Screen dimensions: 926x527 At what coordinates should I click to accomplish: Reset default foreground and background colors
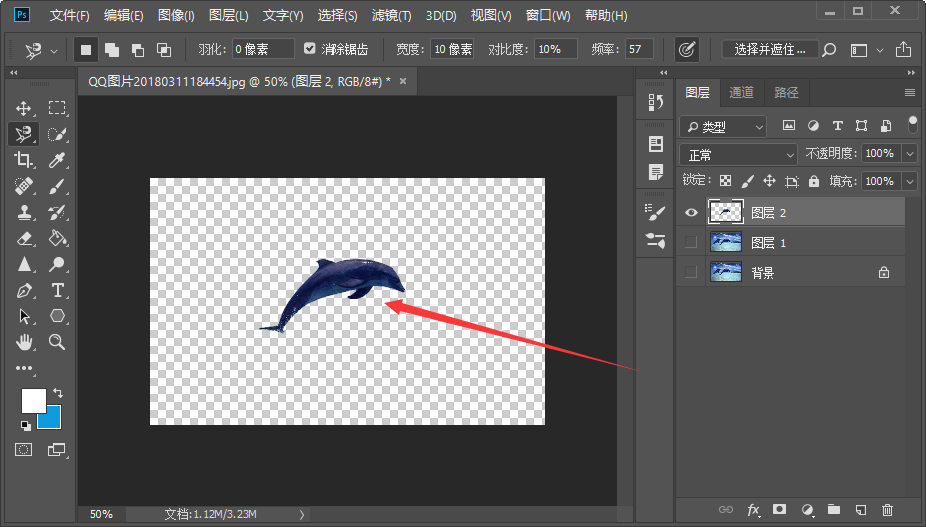[25, 425]
